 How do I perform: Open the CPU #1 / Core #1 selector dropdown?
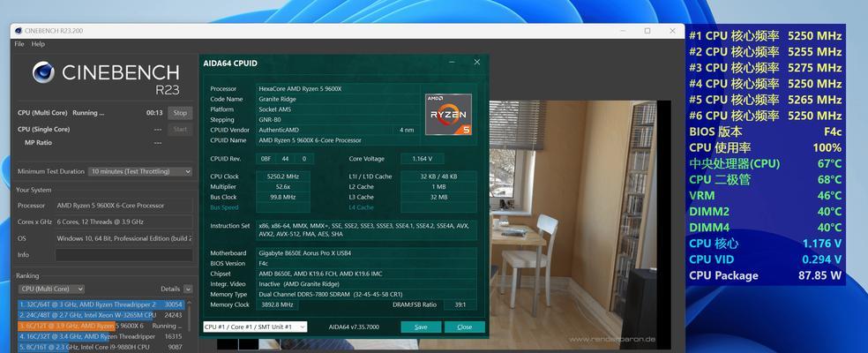(x=255, y=327)
